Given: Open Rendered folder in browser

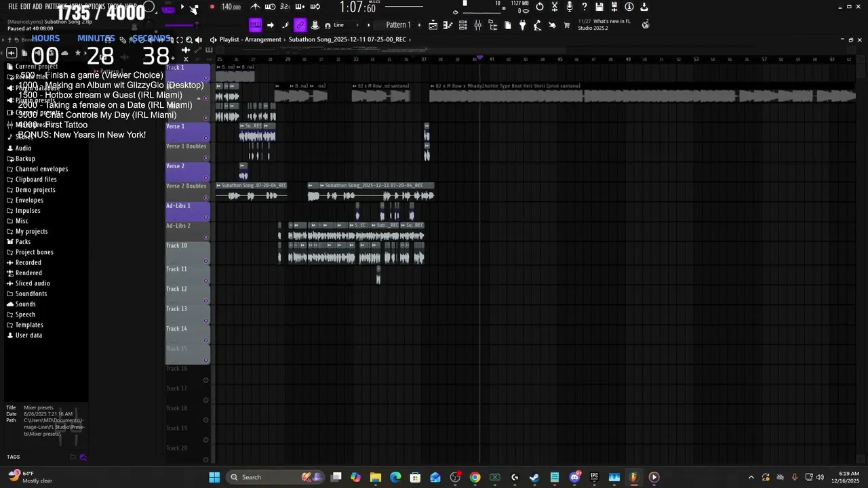Looking at the screenshot, I should pyautogui.click(x=28, y=273).
